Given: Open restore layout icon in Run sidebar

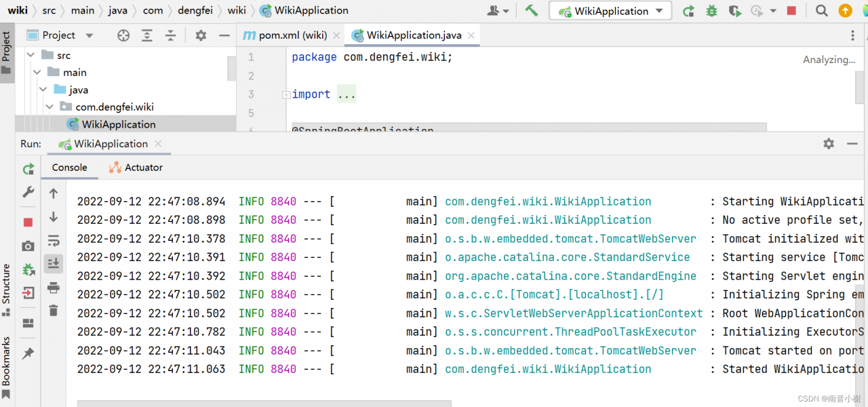Looking at the screenshot, I should [x=28, y=323].
